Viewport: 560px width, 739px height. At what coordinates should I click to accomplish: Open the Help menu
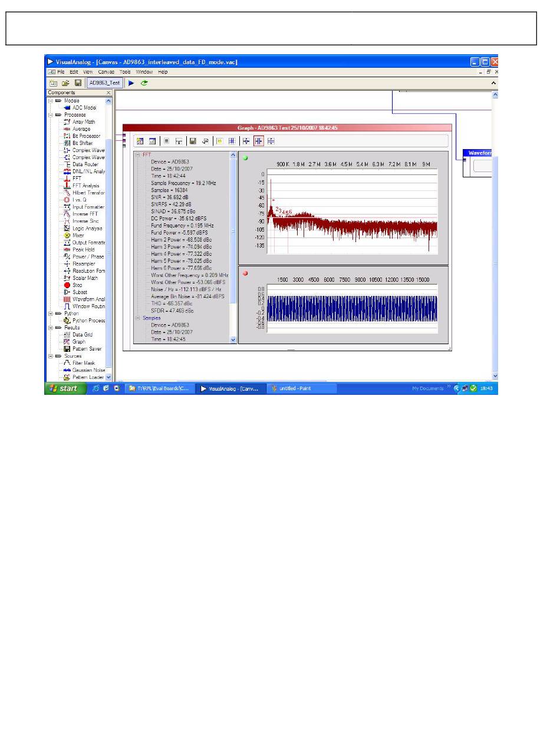[163, 72]
